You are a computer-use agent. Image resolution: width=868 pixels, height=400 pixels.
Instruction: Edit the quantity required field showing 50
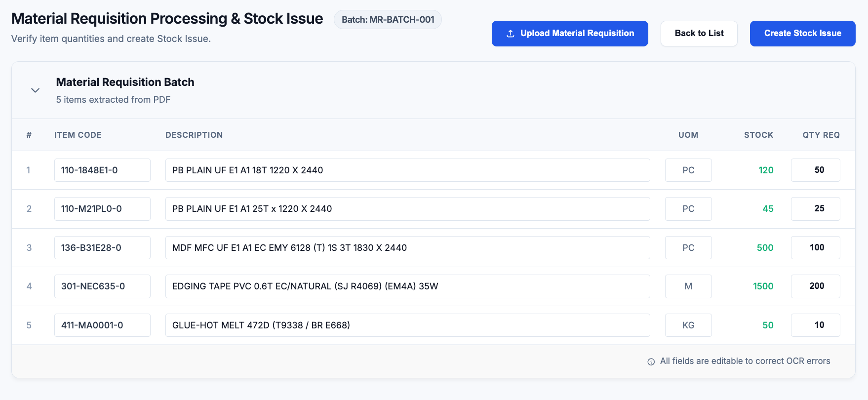point(815,170)
